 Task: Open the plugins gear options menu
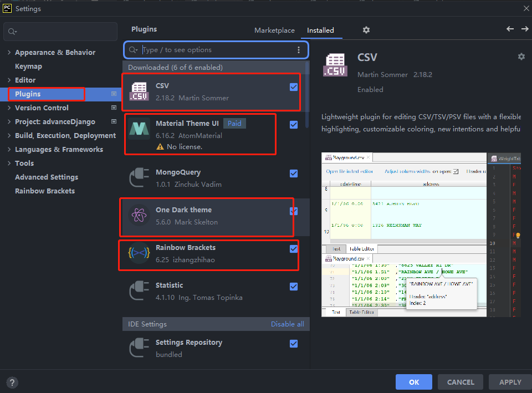tap(366, 30)
